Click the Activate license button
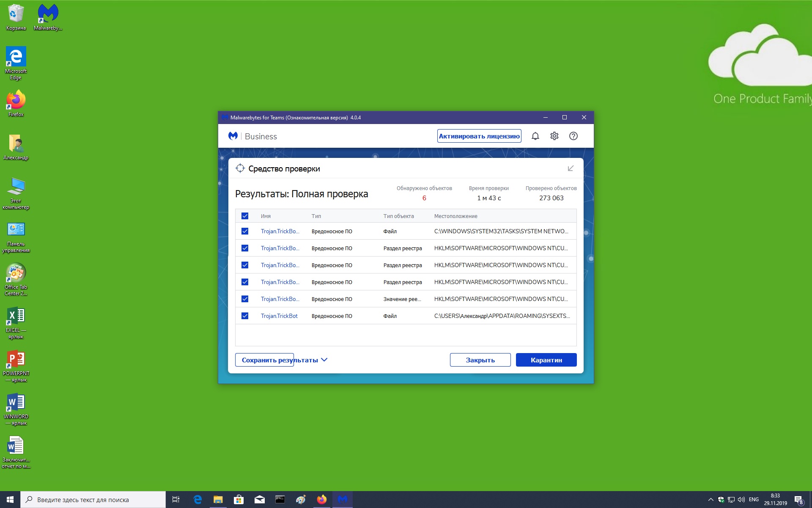The image size is (812, 508). click(x=479, y=136)
